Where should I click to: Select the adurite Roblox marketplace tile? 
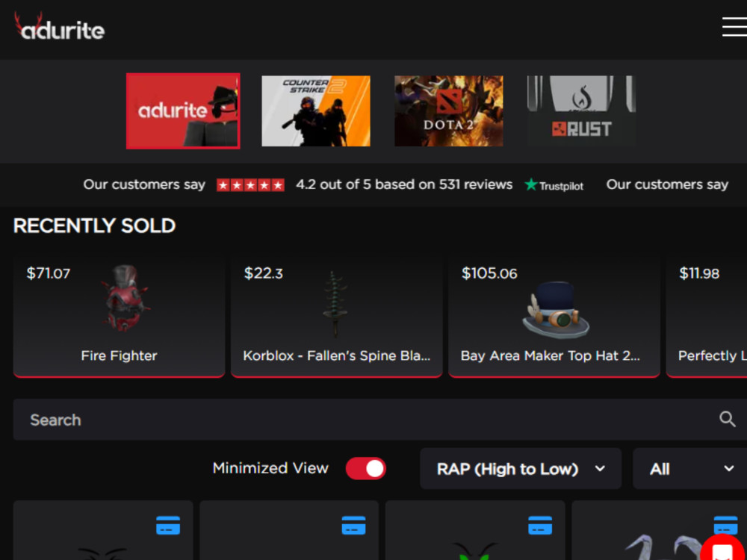(183, 111)
